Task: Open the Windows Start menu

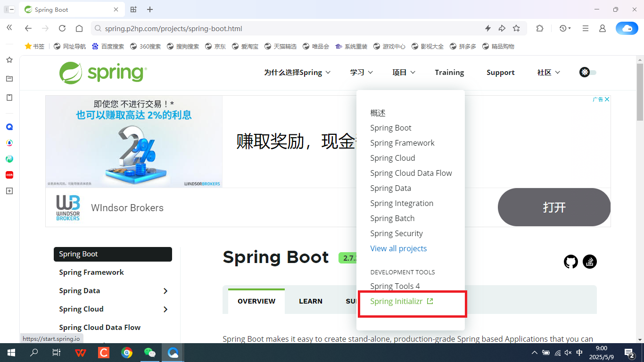Action: pyautogui.click(x=11, y=353)
